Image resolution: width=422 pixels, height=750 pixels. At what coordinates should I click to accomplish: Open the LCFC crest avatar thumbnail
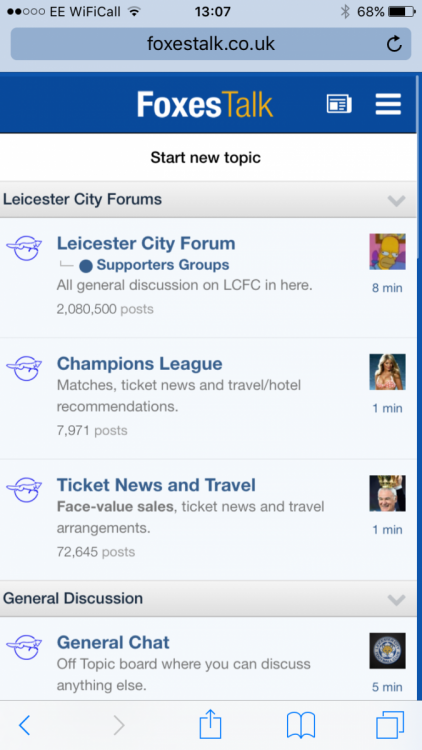tap(388, 651)
